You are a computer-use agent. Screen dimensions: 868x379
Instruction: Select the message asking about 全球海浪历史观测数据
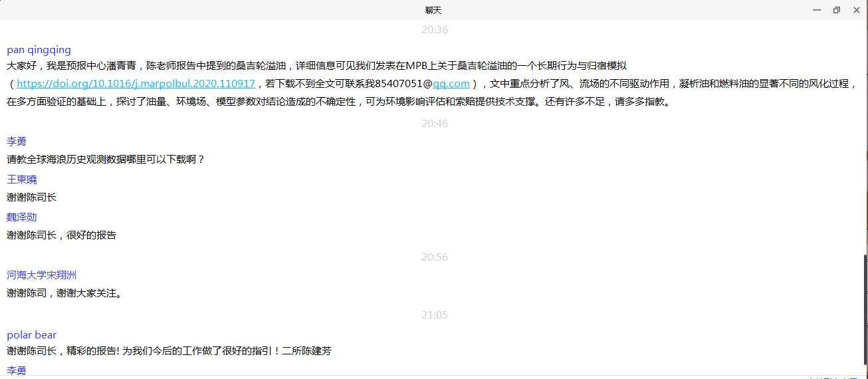pos(106,160)
